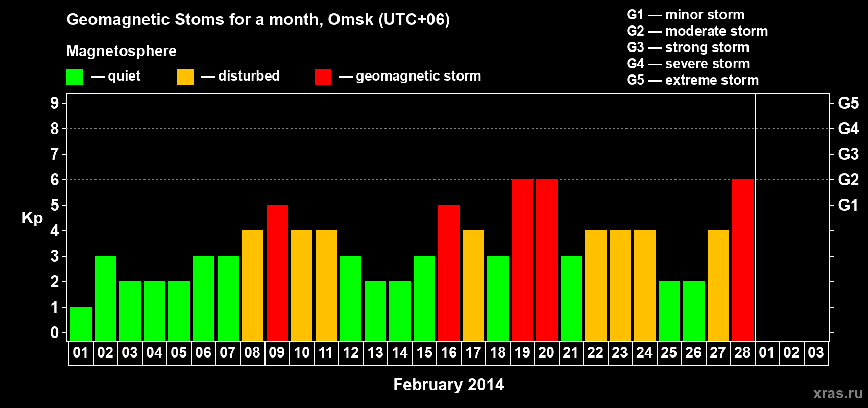868x408 pixels.
Task: Click the 'quiet' legend label
Action: [x=124, y=76]
